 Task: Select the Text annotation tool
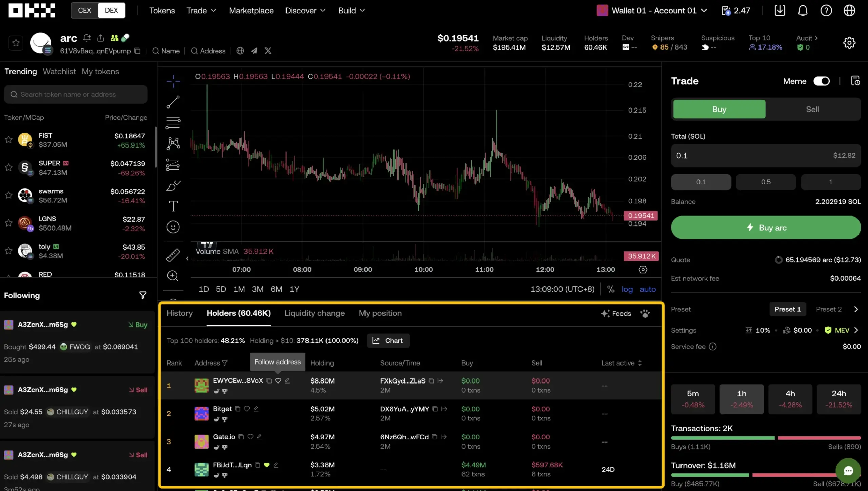tap(173, 206)
